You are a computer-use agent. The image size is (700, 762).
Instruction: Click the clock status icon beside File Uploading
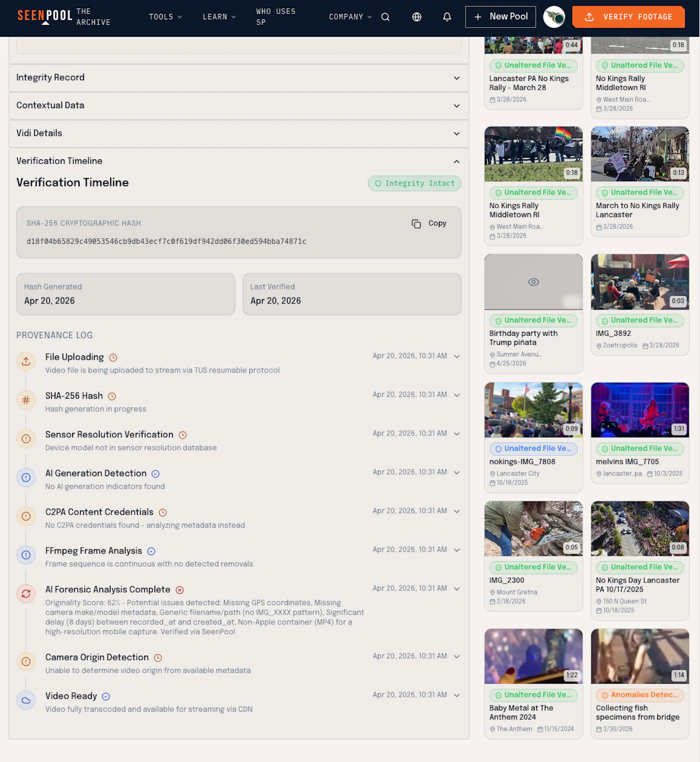pyautogui.click(x=113, y=358)
